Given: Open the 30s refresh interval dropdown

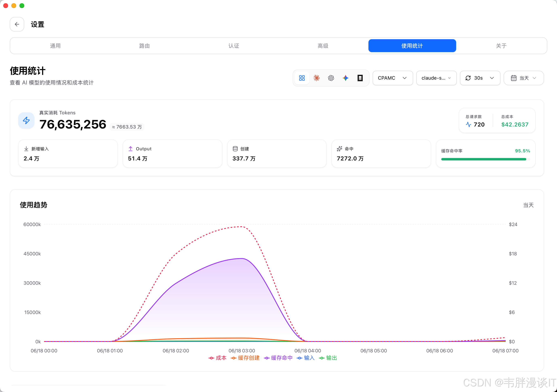Looking at the screenshot, I should coord(480,78).
